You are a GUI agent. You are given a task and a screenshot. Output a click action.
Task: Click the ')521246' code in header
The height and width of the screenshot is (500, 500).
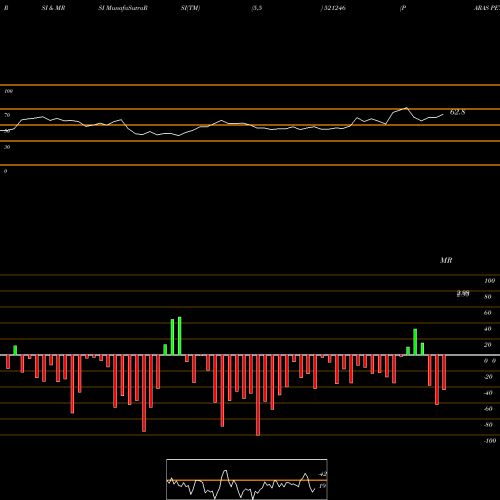333,8
